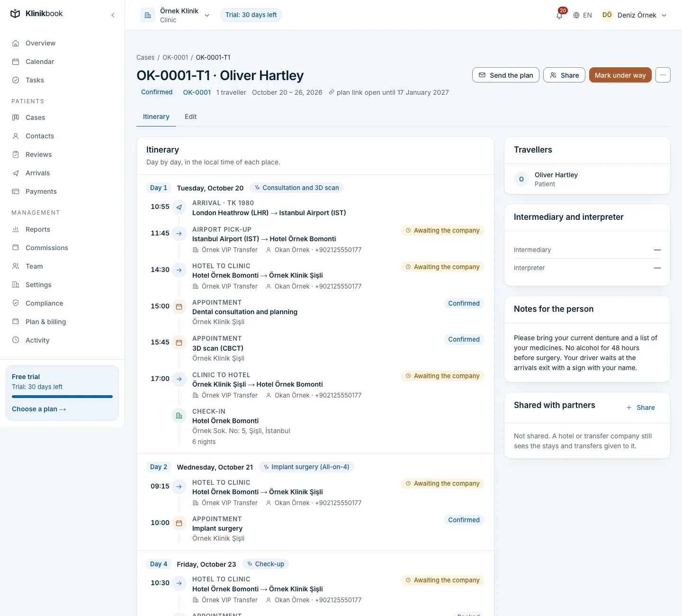Click the 14:30 hotel to clinic arrow icon
This screenshot has width=682, height=616.
179,270
